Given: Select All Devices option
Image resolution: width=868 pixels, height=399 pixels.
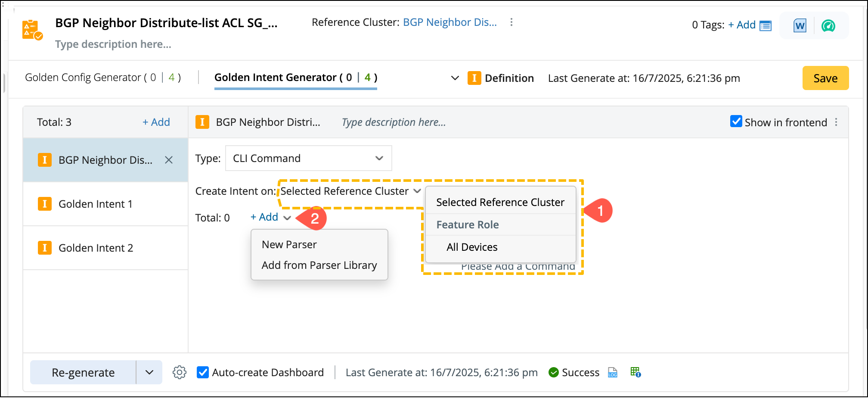Looking at the screenshot, I should [472, 247].
